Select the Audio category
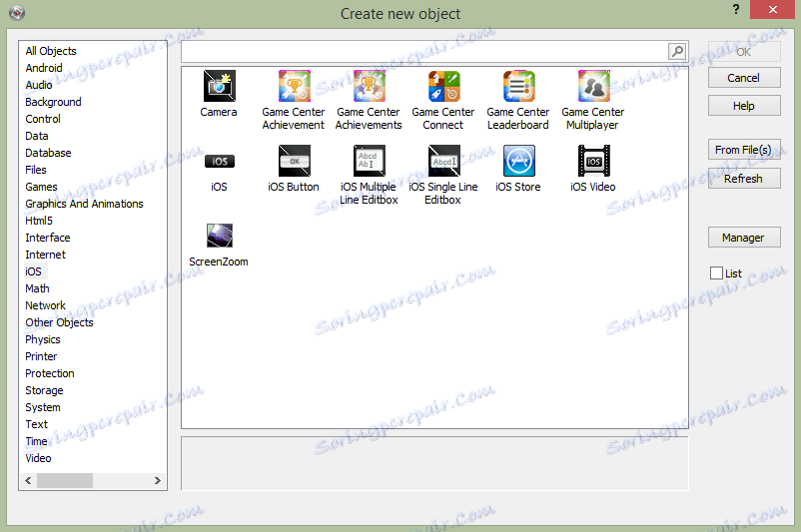This screenshot has height=532, width=801. click(39, 85)
